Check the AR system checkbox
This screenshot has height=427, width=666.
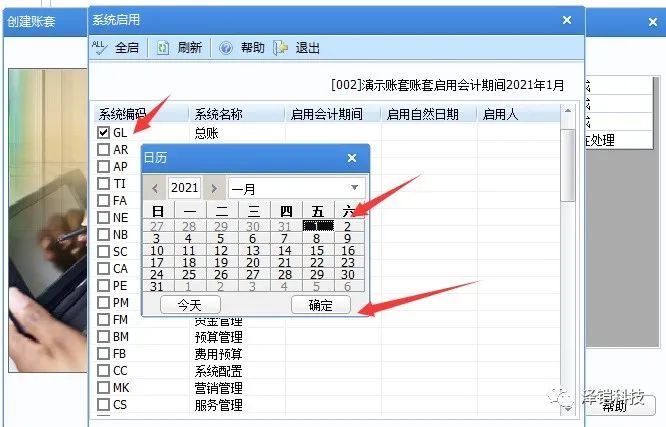click(x=103, y=150)
